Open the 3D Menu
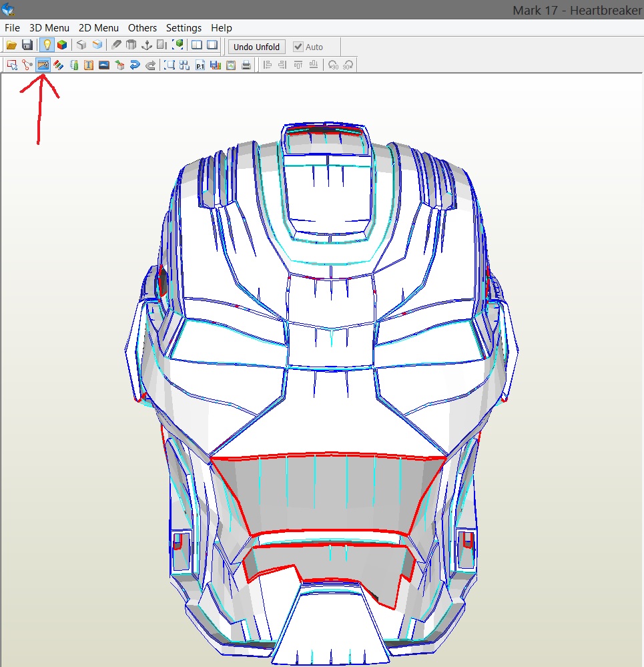Viewport: 644px width, 667px height. coord(49,28)
